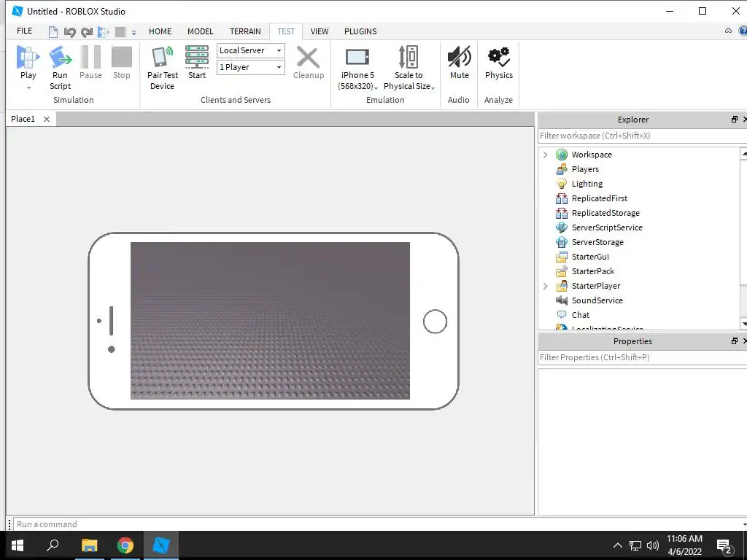Select Lighting in Explorer
This screenshot has width=747, height=560.
pos(587,184)
